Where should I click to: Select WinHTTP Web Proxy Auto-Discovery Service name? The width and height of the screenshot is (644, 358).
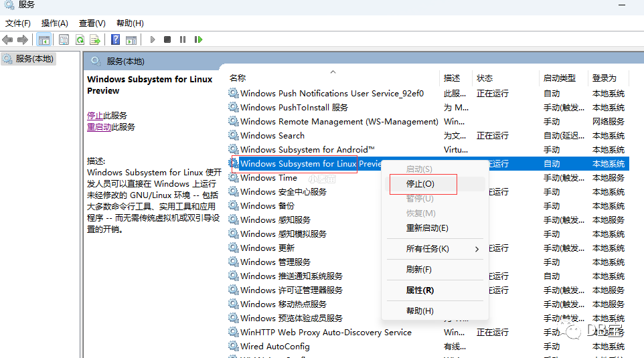tap(326, 333)
